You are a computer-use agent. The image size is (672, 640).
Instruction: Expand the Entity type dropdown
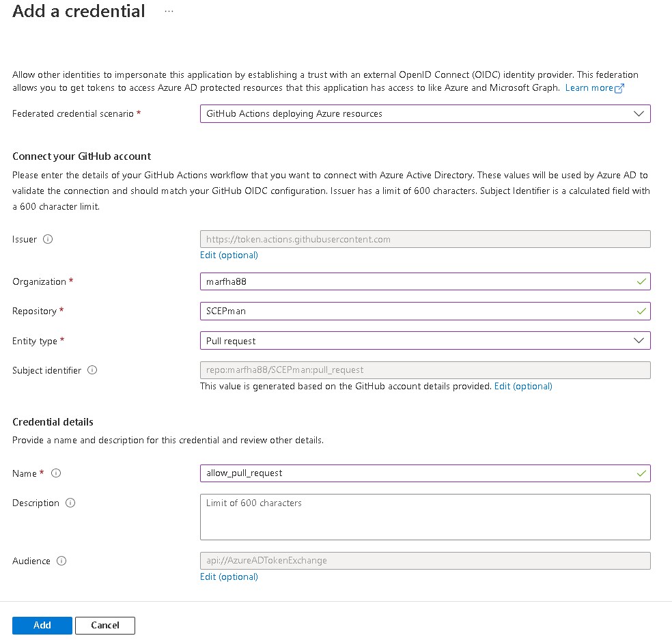pos(424,340)
